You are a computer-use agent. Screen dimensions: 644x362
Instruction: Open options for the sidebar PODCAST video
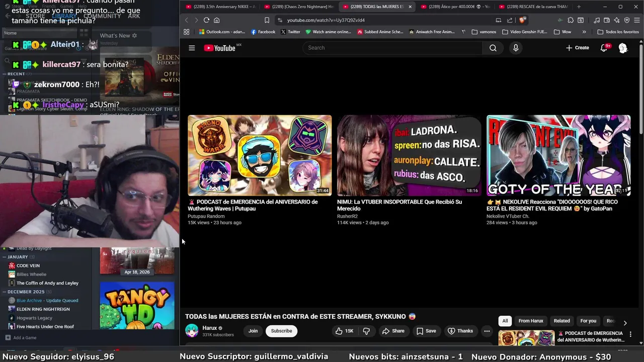pos(630,334)
